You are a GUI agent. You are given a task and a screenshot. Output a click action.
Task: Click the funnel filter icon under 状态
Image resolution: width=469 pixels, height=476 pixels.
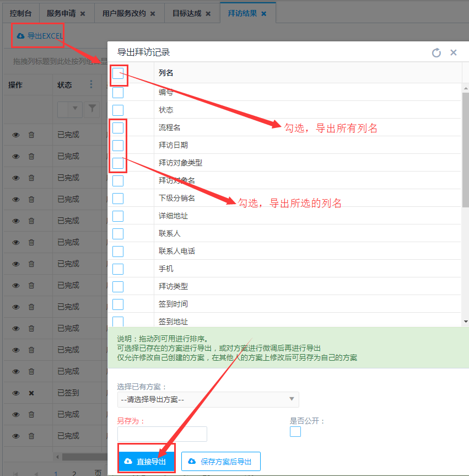point(91,109)
